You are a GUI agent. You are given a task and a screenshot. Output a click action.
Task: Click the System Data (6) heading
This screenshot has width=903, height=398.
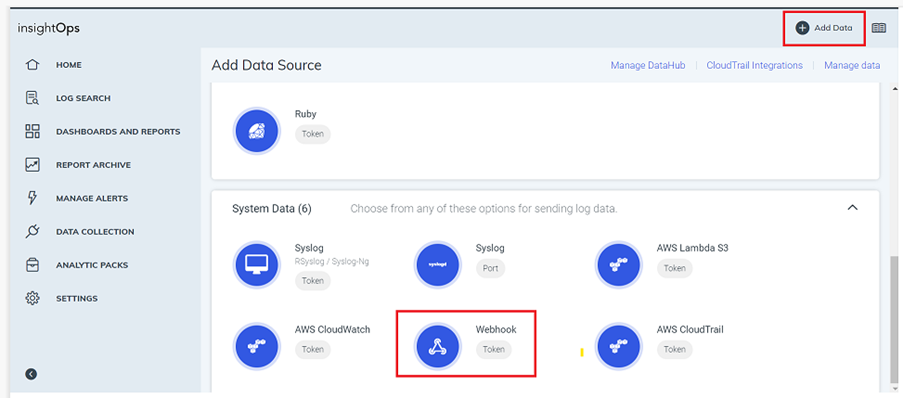tap(272, 209)
